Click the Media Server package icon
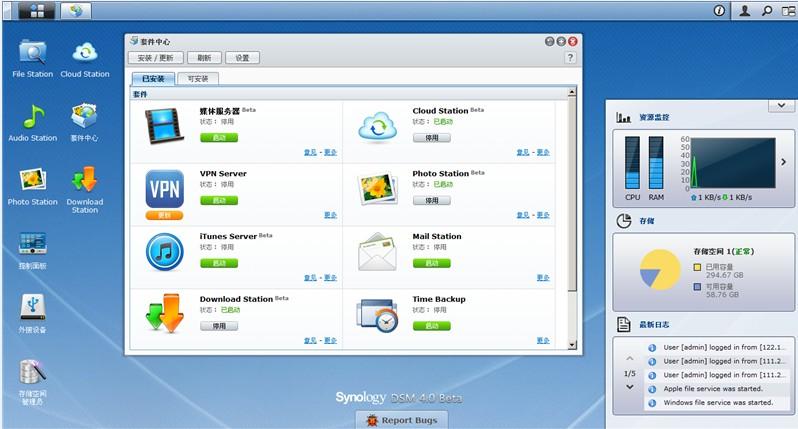This screenshot has width=798, height=429. tap(164, 126)
